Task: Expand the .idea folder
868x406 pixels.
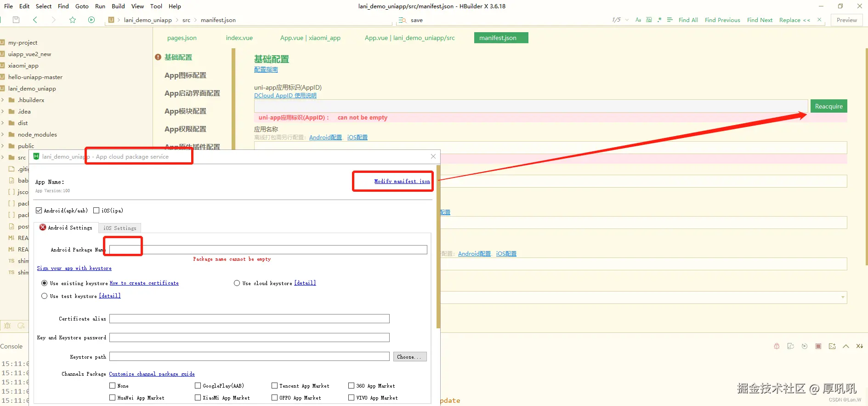Action: [x=3, y=111]
